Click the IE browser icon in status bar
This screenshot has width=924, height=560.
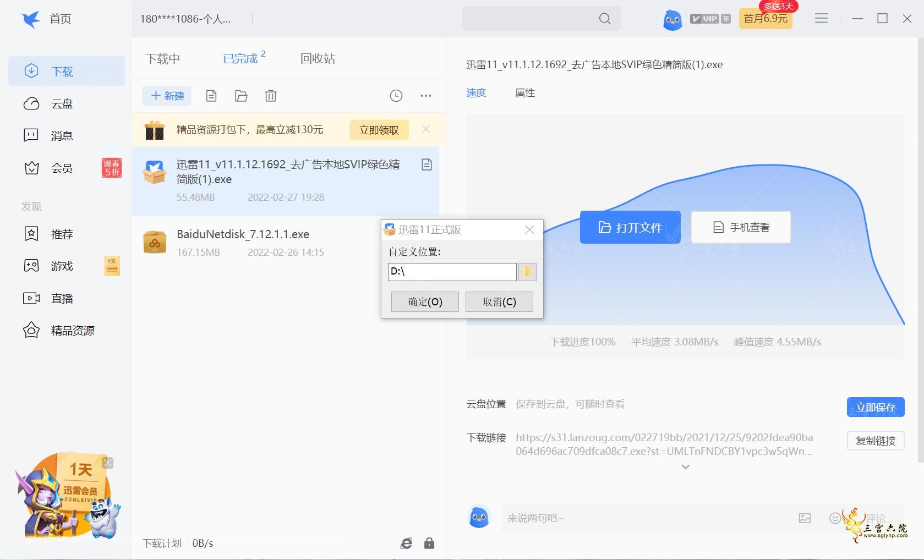(x=406, y=543)
